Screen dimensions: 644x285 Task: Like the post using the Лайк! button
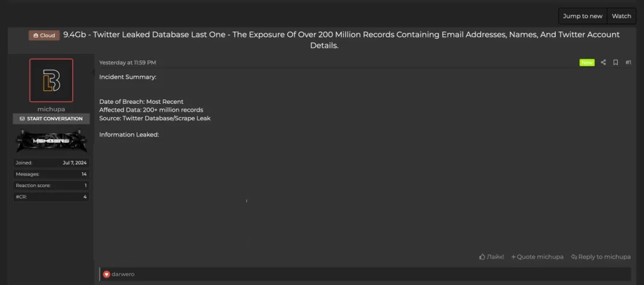tap(491, 257)
